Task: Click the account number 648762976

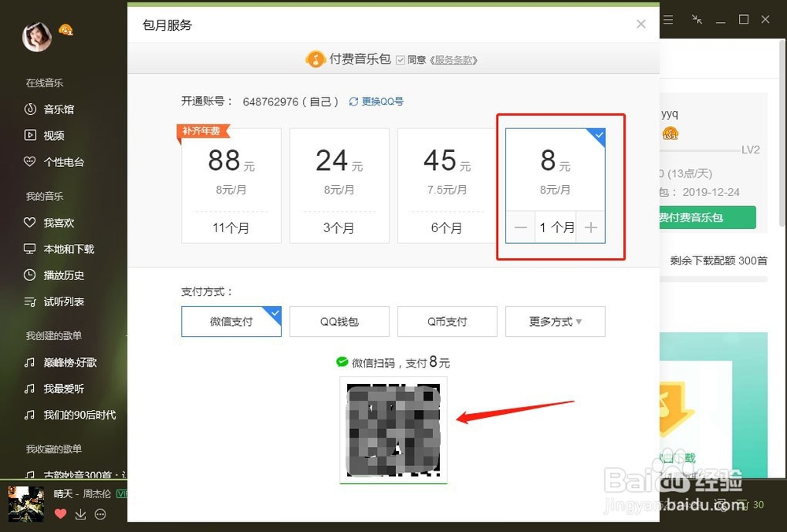Action: (271, 102)
